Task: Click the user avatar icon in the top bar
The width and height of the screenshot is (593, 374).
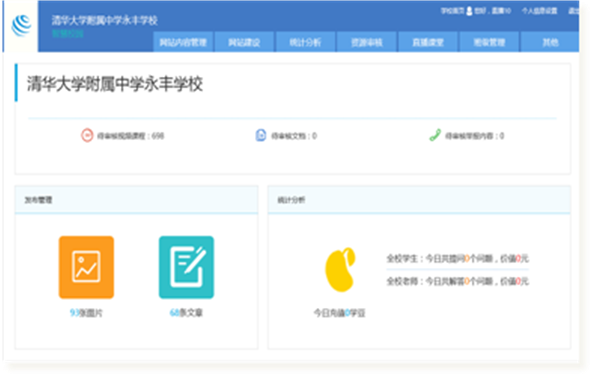Action: 469,11
